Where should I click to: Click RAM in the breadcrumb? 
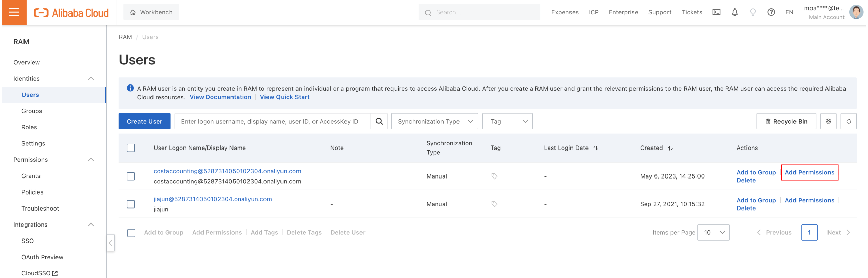125,37
